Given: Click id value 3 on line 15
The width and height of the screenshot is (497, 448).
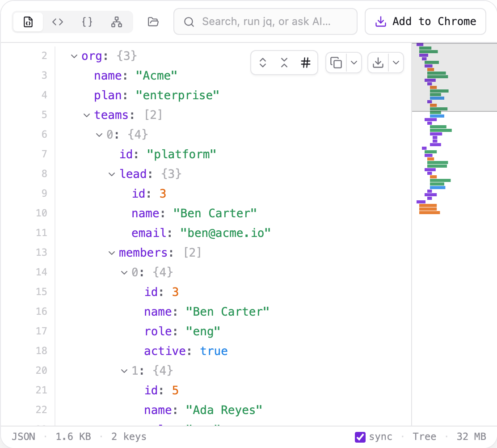Looking at the screenshot, I should tap(175, 292).
